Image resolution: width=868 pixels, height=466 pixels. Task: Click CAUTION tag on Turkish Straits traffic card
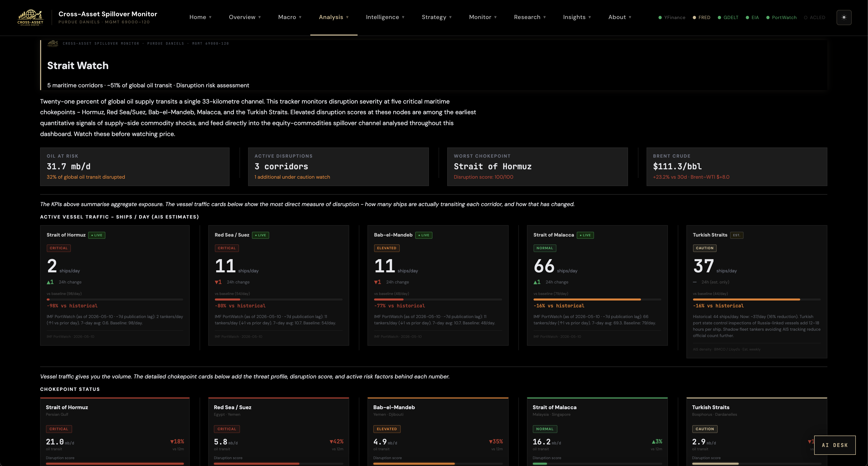coord(704,248)
